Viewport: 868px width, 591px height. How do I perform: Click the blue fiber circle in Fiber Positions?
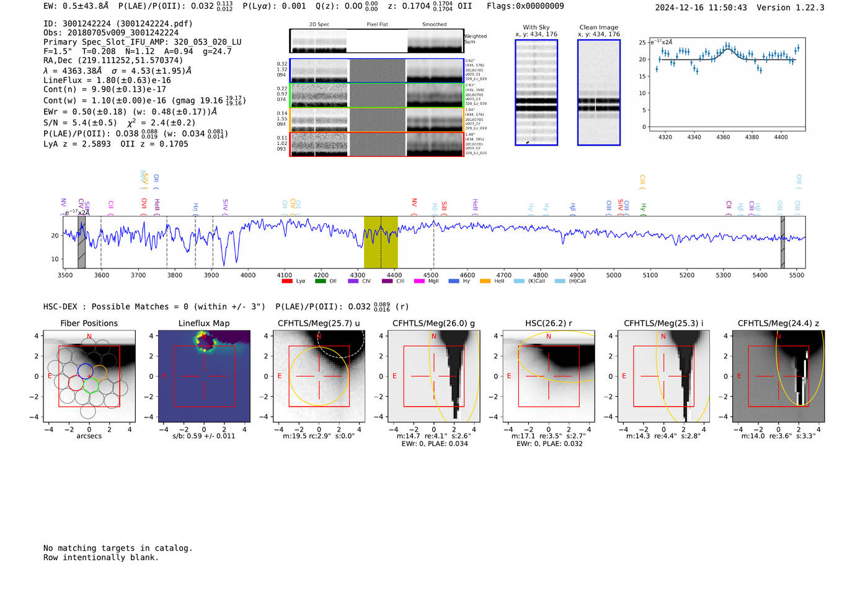coord(85,372)
